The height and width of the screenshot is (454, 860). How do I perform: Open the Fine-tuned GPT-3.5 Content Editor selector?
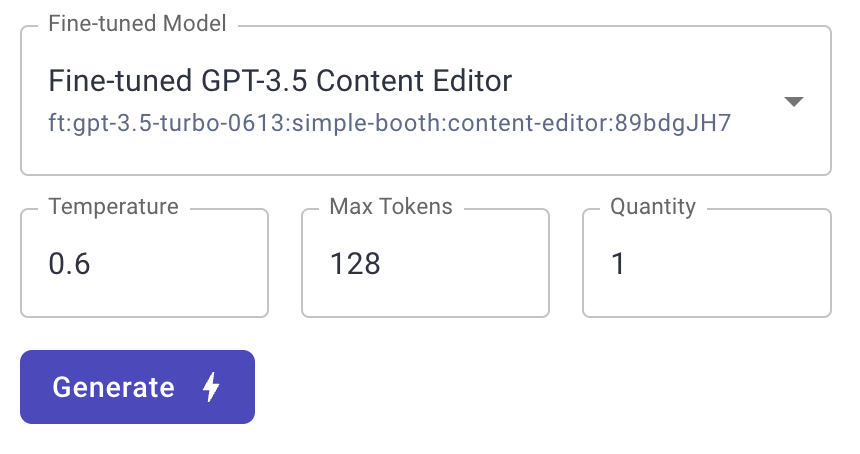[425, 100]
